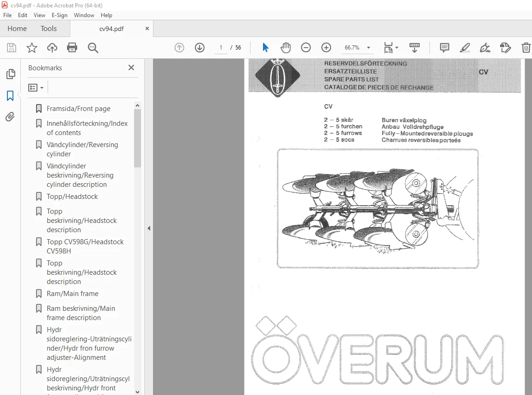Click the page number input field

(x=221, y=48)
